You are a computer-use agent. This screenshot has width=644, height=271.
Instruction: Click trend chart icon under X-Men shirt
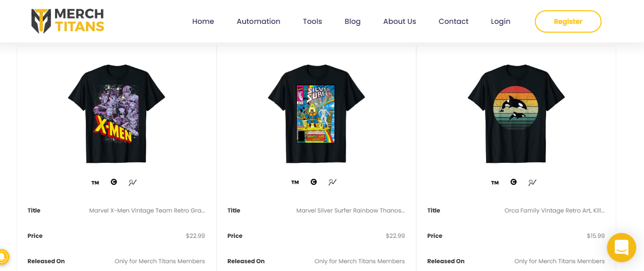pyautogui.click(x=133, y=182)
